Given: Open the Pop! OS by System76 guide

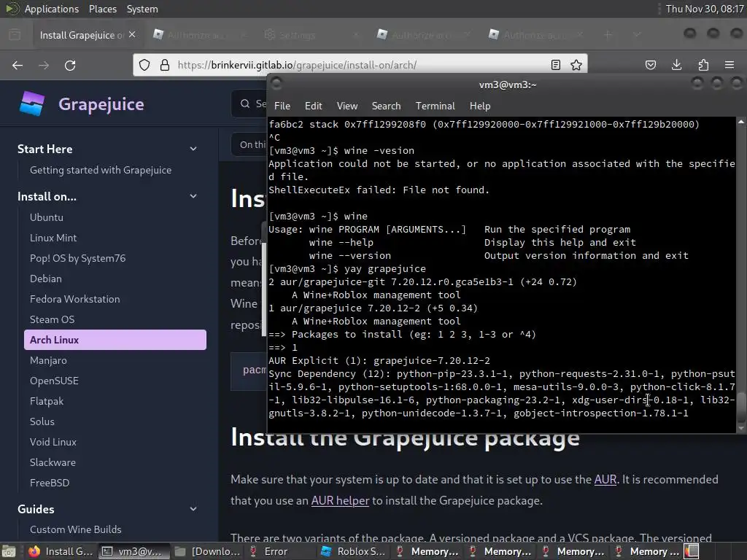Looking at the screenshot, I should [77, 258].
